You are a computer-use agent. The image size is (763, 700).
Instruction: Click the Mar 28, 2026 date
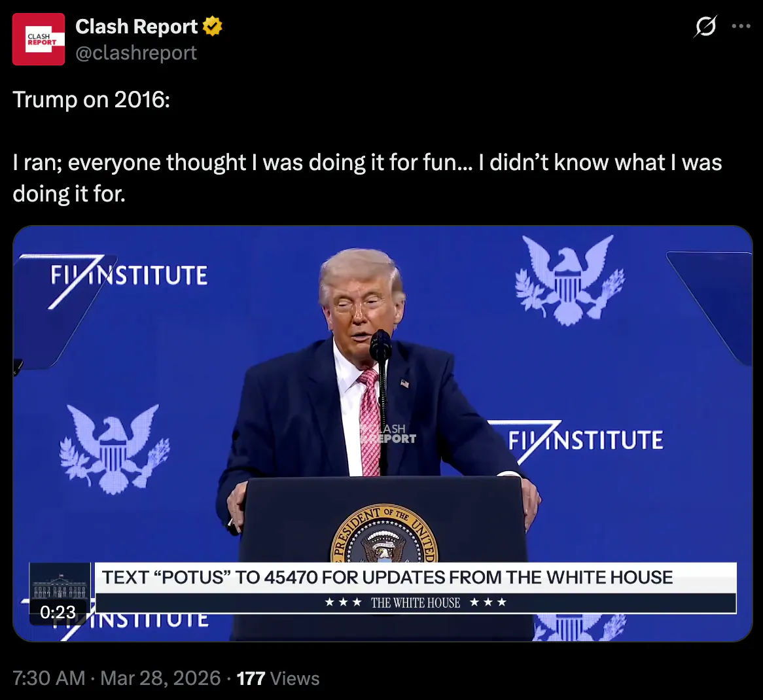click(x=160, y=678)
